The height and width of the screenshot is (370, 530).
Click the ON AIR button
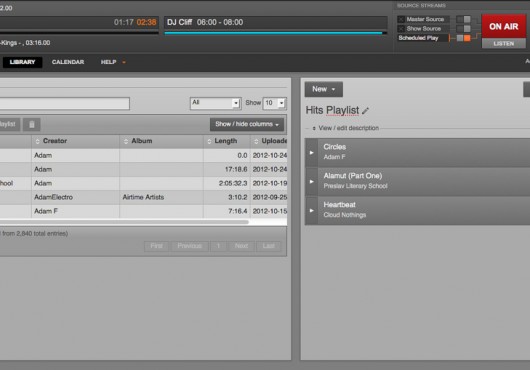504,26
